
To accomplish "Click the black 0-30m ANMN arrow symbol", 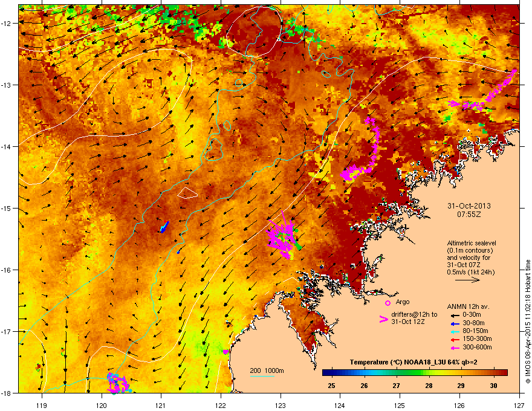I will (x=454, y=315).
